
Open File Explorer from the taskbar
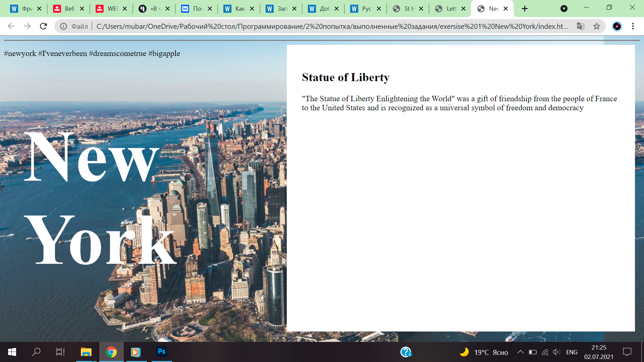point(86,352)
